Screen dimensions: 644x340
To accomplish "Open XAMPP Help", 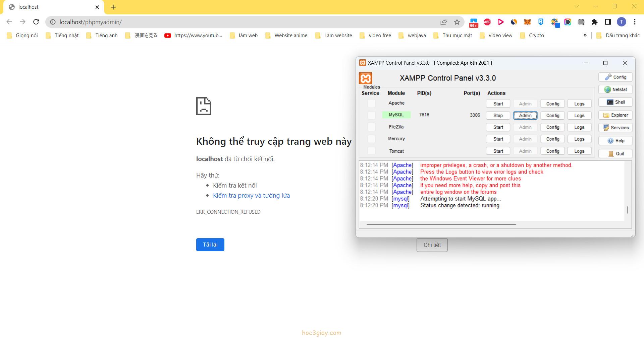I will point(615,141).
